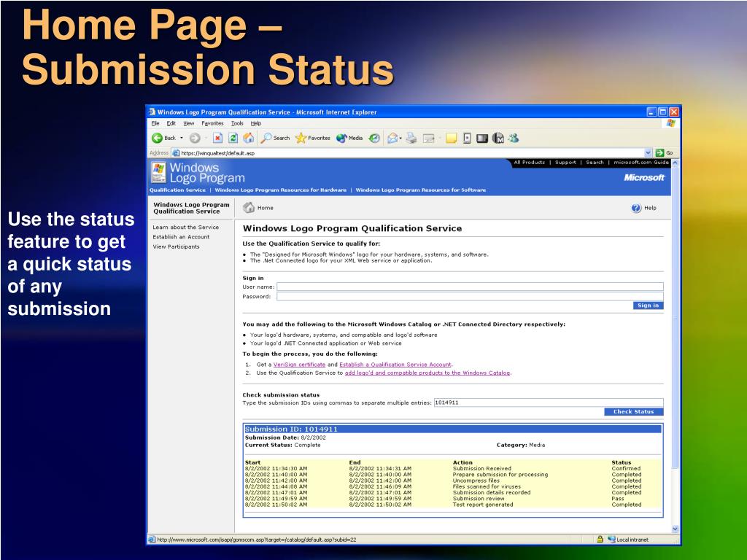
Task: Click the padlock security icon in status bar
Action: (600, 539)
